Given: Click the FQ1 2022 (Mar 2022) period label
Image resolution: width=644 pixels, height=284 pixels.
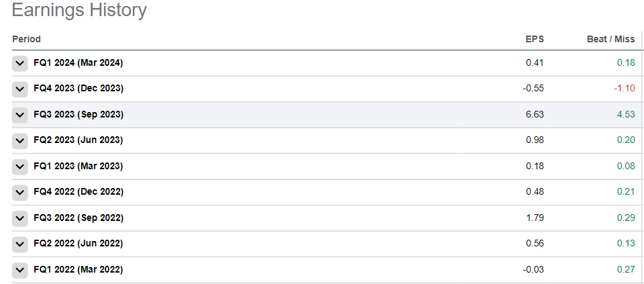Looking at the screenshot, I should (79, 270).
